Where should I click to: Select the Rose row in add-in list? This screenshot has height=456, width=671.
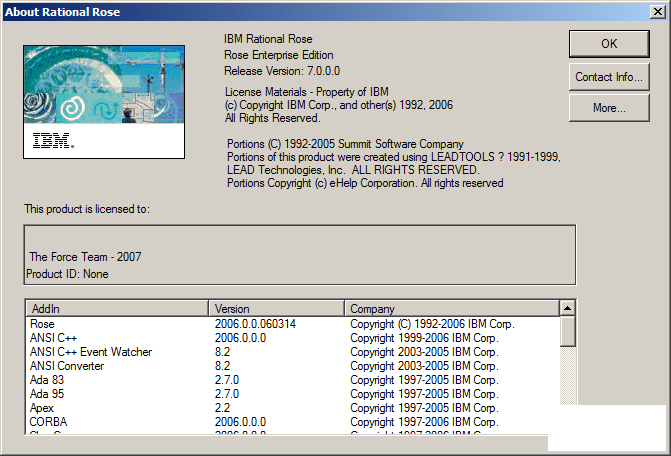[x=293, y=324]
